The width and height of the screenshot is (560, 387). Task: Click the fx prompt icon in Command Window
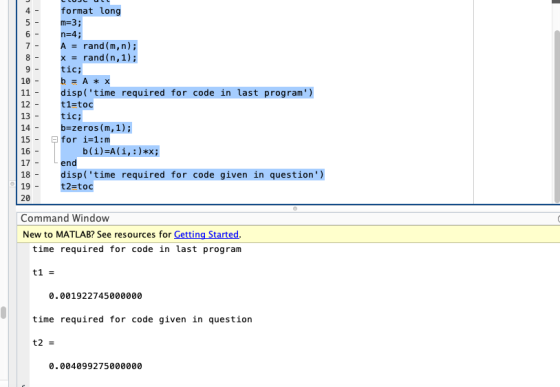pos(24,386)
